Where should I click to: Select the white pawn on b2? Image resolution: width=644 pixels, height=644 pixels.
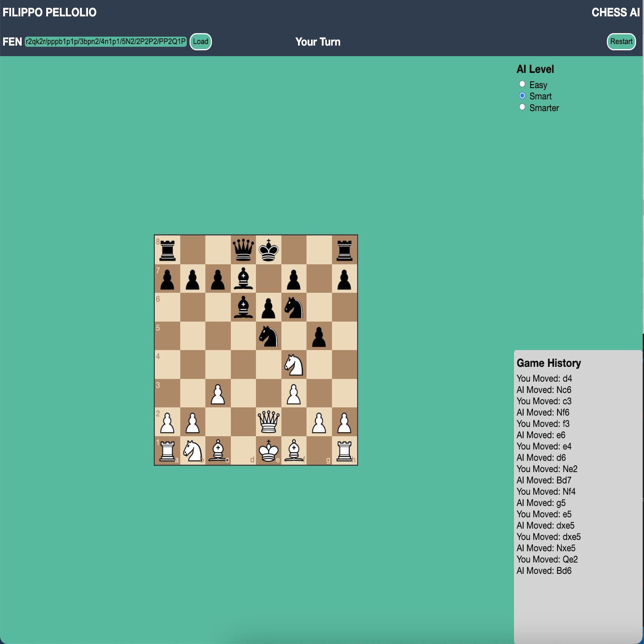tap(193, 422)
